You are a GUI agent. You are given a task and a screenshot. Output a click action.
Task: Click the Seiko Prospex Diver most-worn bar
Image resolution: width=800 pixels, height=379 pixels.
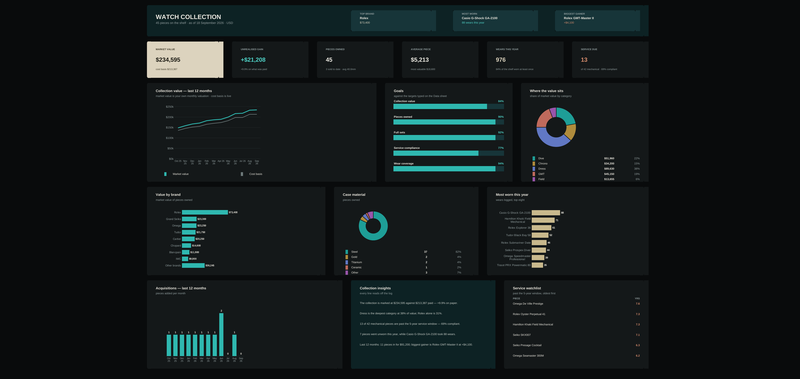click(x=539, y=250)
